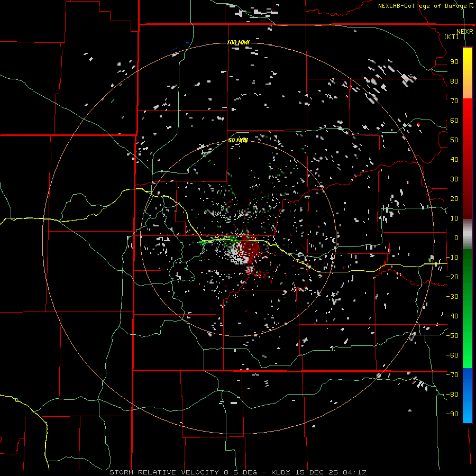Click the NEXR label above the scale
Viewport: 476px width, 476px height.
tap(464, 32)
